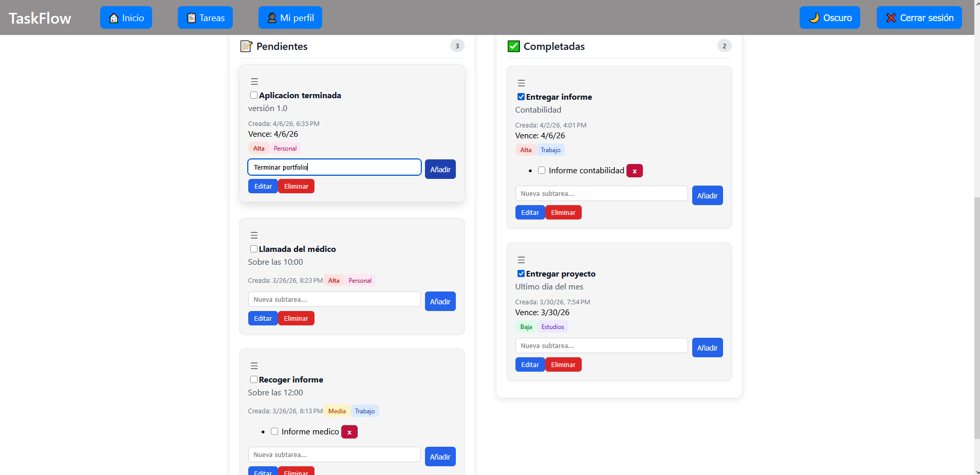Switch to dark mode with Oscuro
Image resolution: width=980 pixels, height=475 pixels.
click(829, 18)
